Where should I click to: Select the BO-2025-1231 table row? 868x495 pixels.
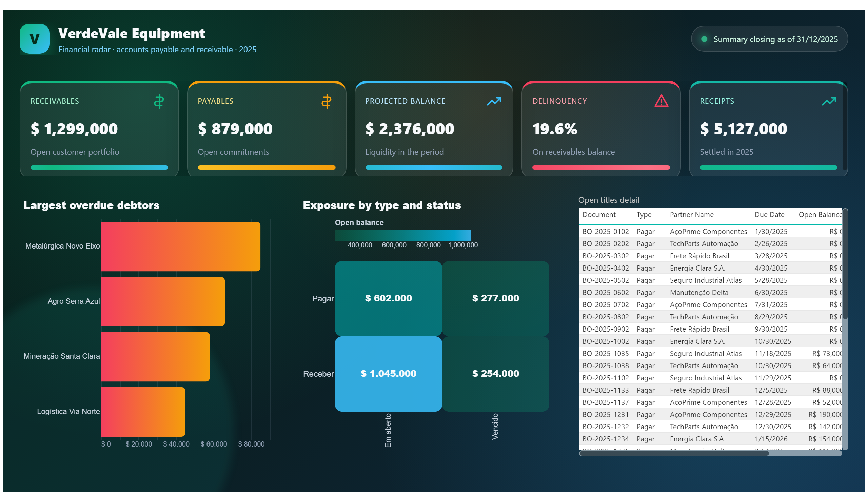pyautogui.click(x=711, y=414)
